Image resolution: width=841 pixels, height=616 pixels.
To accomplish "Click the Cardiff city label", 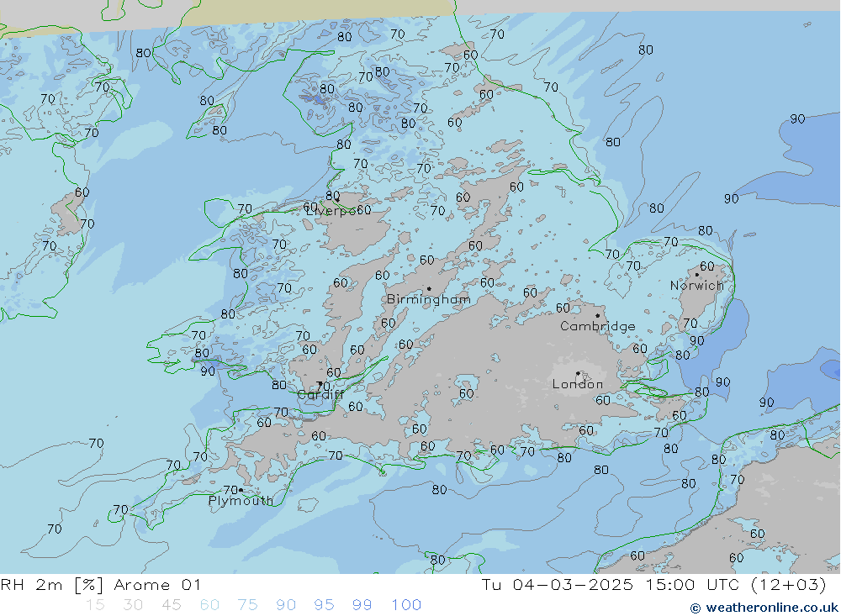I will tap(320, 395).
